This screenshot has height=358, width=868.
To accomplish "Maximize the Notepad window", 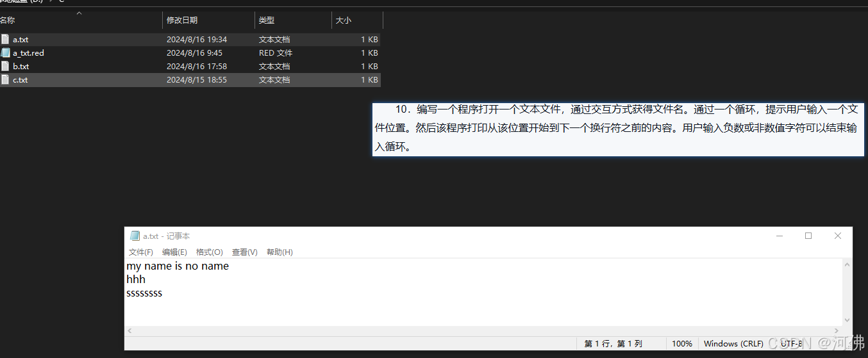I will click(x=808, y=236).
